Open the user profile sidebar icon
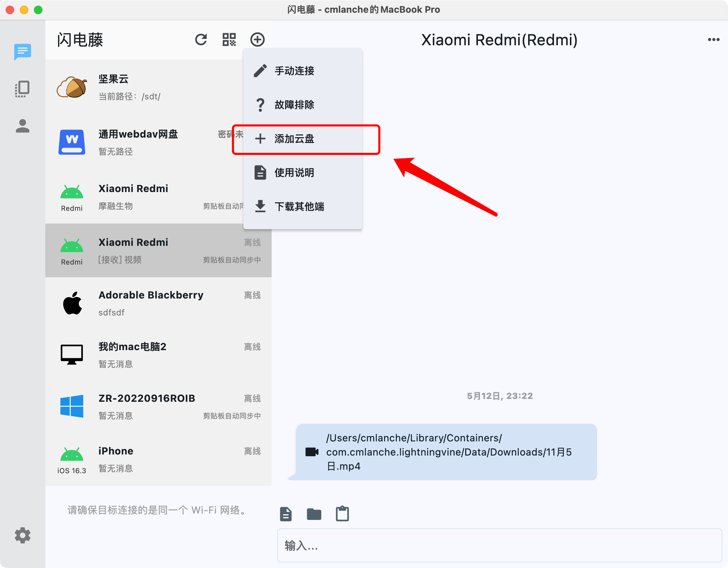 pyautogui.click(x=22, y=126)
